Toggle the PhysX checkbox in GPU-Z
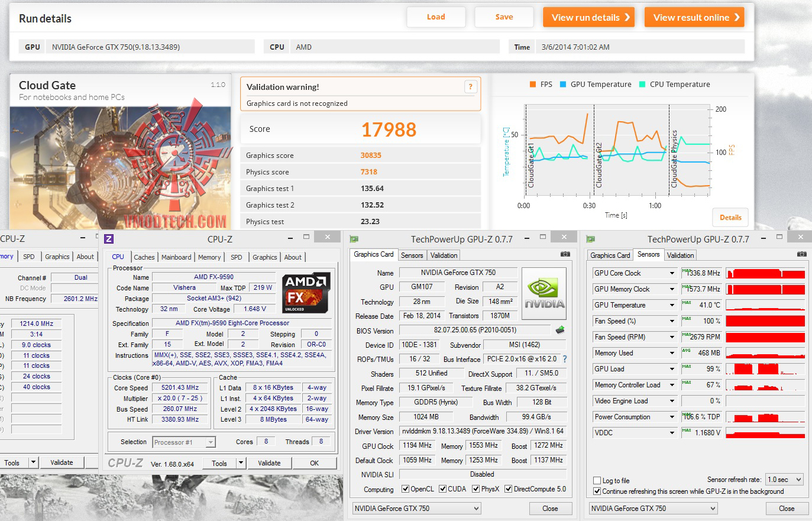Image resolution: width=812 pixels, height=521 pixels. point(476,489)
